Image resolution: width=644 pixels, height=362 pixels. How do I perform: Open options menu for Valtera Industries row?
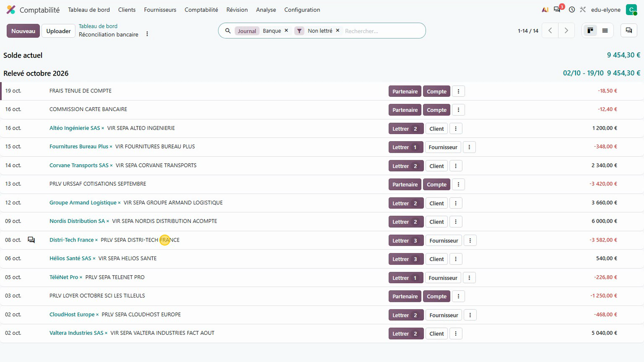[x=455, y=334]
